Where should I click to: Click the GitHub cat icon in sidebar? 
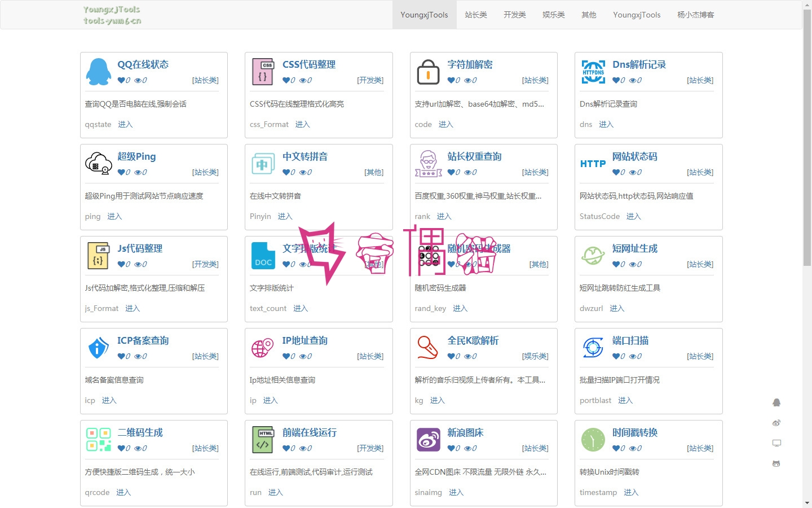pyautogui.click(x=776, y=463)
